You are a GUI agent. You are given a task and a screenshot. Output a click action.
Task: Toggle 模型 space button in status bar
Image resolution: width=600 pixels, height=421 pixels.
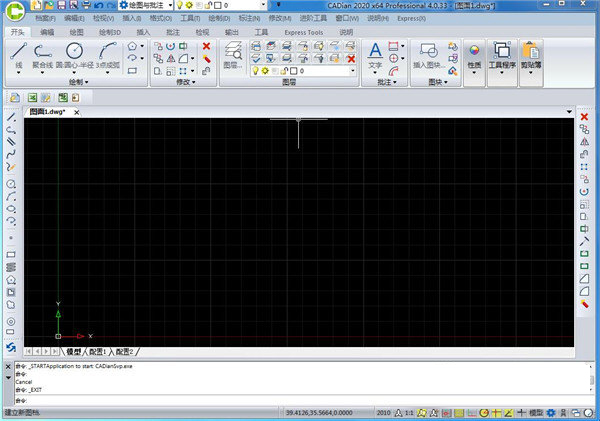coord(536,412)
